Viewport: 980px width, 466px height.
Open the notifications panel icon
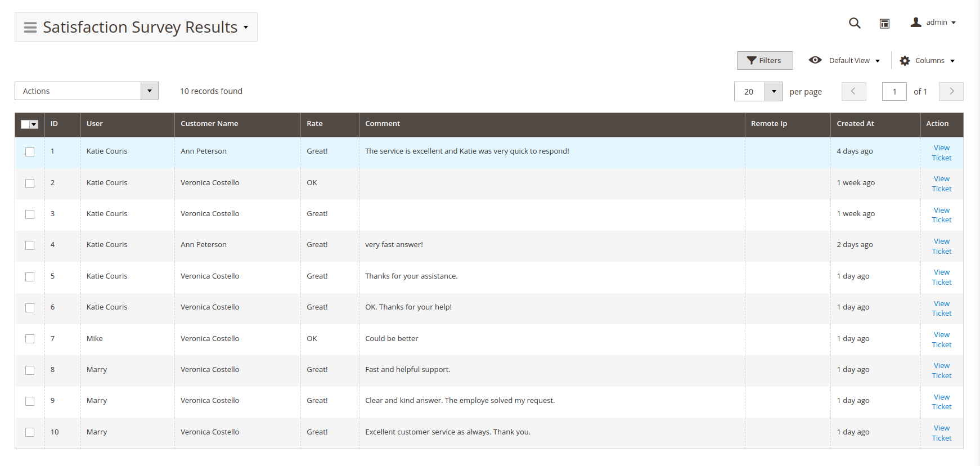pyautogui.click(x=884, y=23)
